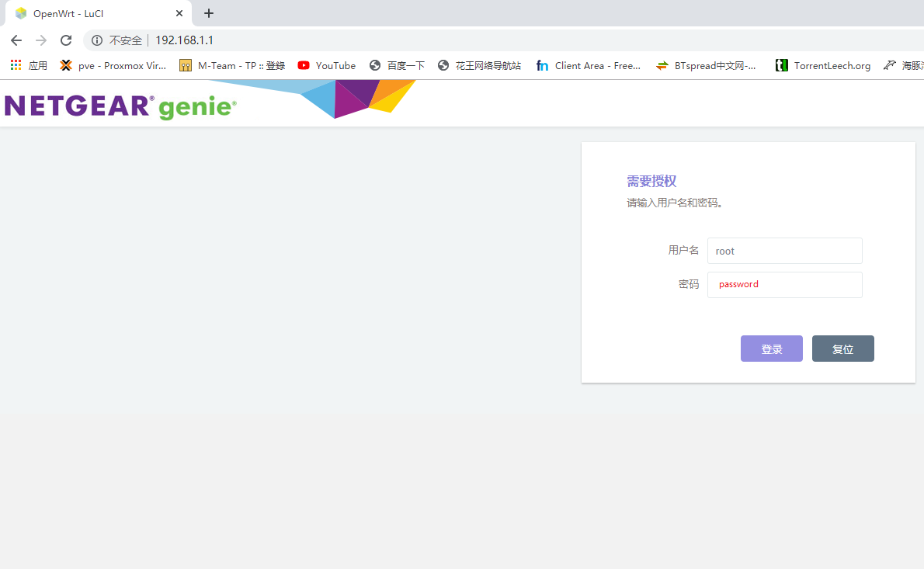Open the 花王网络导航站 bookmark globe icon
The image size is (924, 569).
(x=443, y=65)
